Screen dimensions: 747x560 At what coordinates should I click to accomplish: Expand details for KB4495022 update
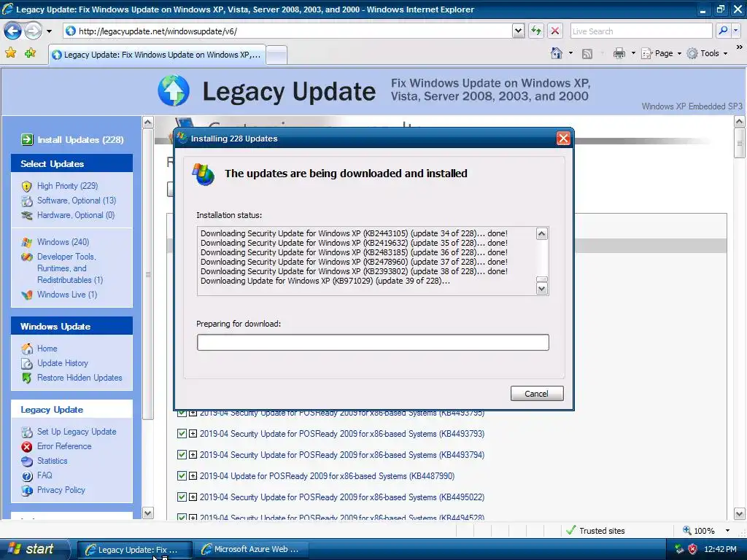[x=193, y=497]
